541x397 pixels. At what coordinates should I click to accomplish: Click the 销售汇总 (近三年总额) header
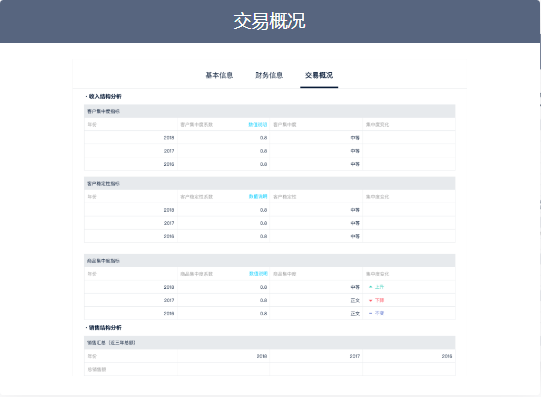pyautogui.click(x=269, y=343)
